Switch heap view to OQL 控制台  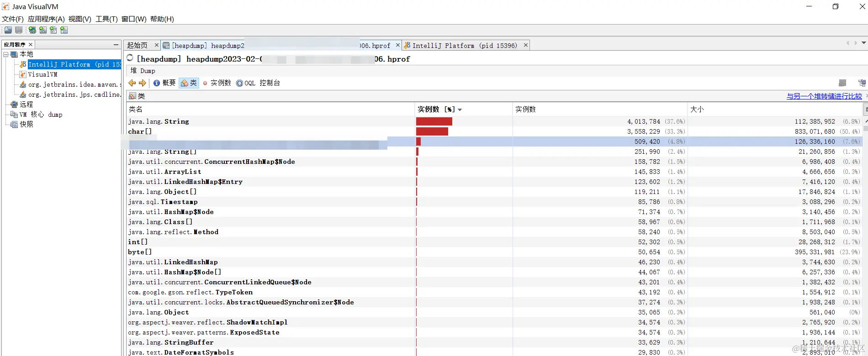(258, 83)
